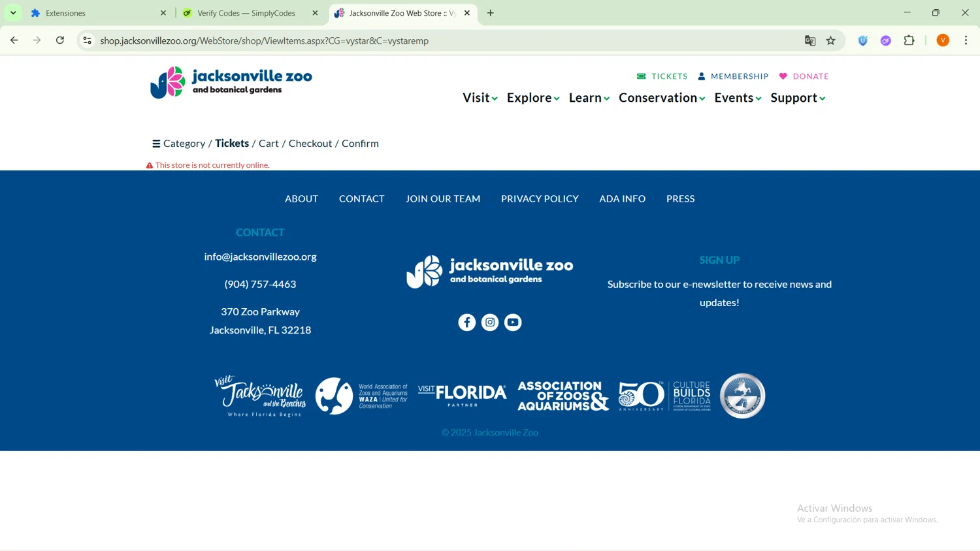
Task: Open the Chrome three-dot menu
Action: pos(966,40)
